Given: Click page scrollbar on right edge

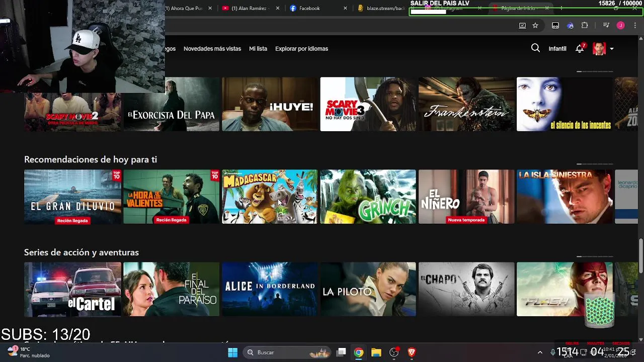Looking at the screenshot, I should tap(640, 255).
